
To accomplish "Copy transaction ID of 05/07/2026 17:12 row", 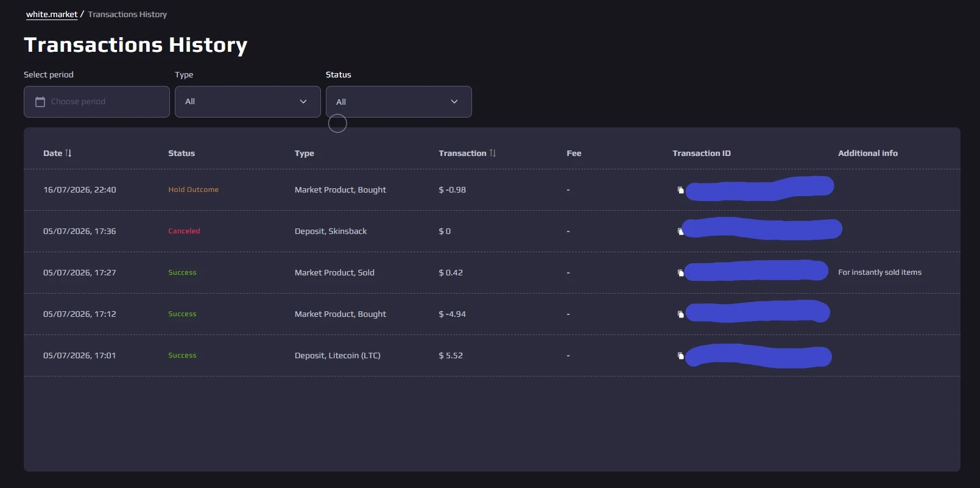I will pos(680,314).
